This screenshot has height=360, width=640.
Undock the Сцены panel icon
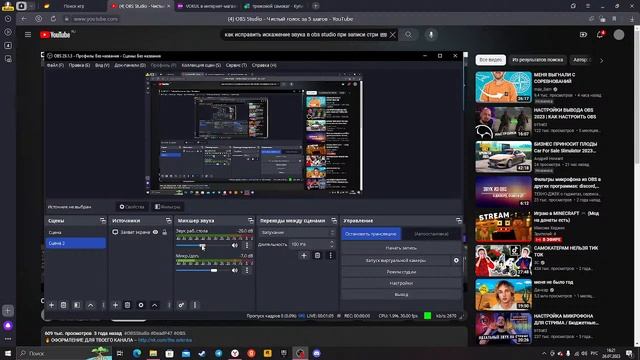point(102,220)
